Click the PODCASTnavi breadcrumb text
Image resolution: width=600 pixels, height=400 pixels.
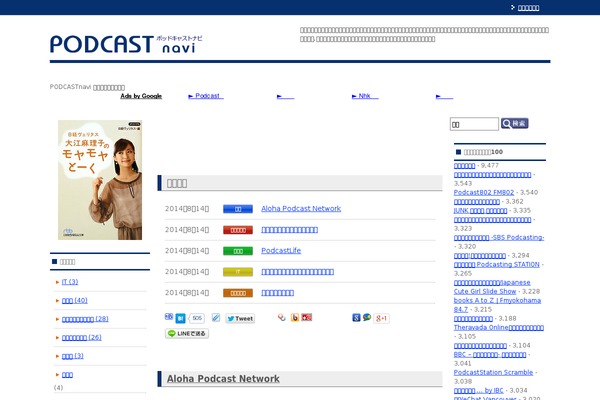87,87
